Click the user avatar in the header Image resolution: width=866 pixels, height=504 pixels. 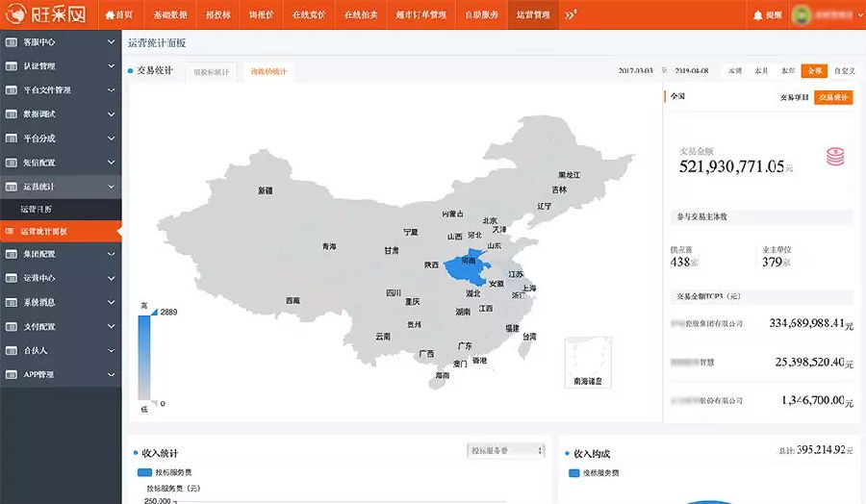(x=802, y=15)
